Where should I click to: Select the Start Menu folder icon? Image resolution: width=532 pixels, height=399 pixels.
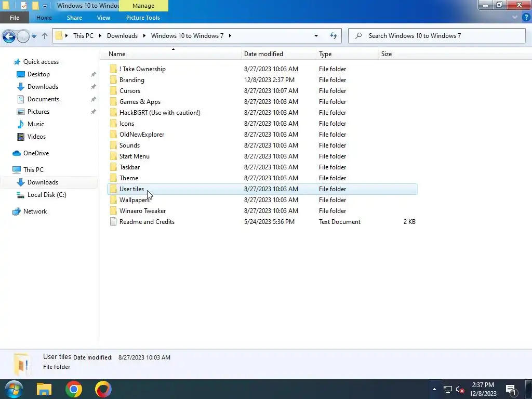tap(113, 156)
